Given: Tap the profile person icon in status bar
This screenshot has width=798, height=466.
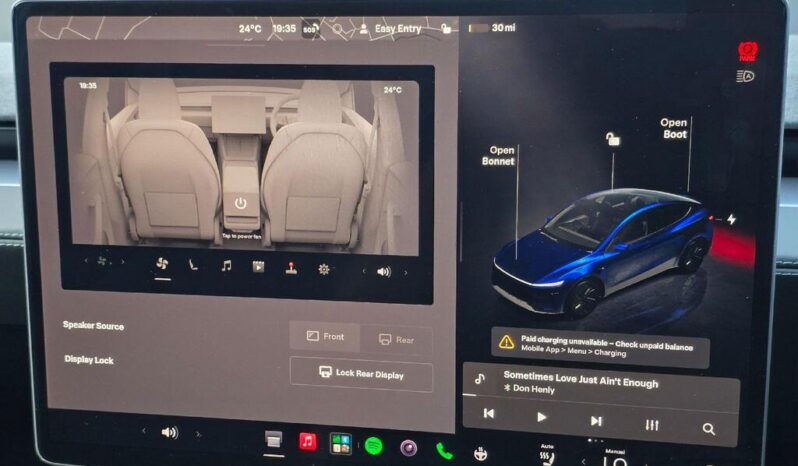Looking at the screenshot, I should (x=363, y=29).
